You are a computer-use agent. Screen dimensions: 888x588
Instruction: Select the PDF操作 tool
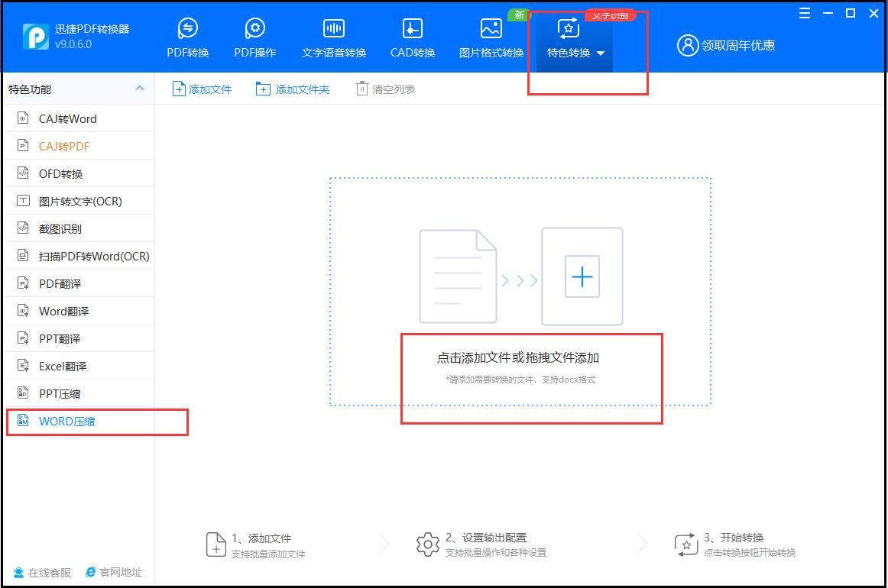point(254,36)
